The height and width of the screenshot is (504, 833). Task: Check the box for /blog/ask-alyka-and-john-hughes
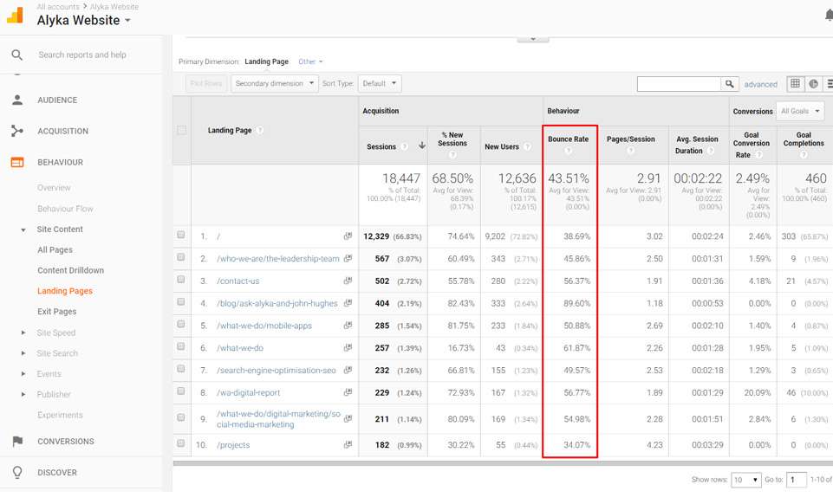[181, 301]
